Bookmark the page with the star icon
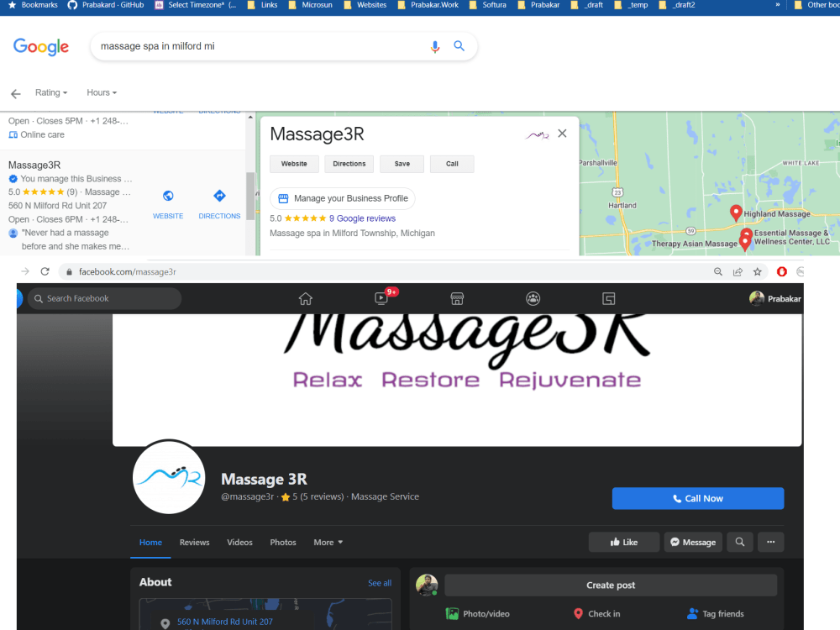 click(757, 271)
